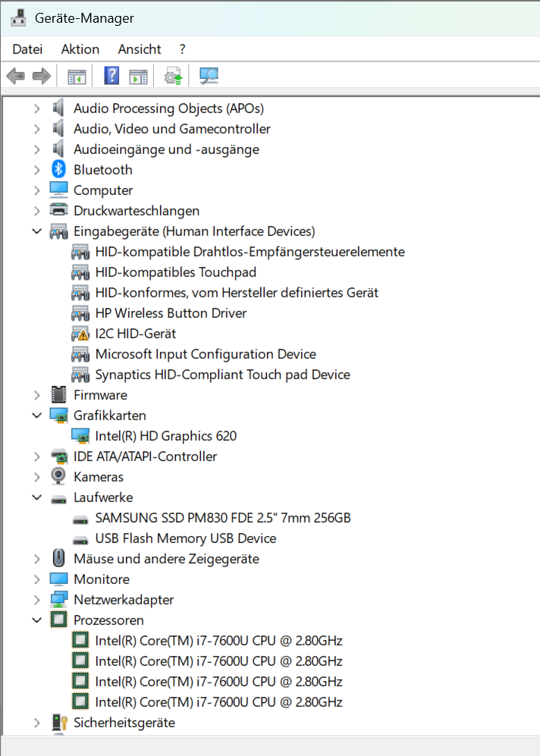Screen dimensions: 540x756
Task: Open the Aktion menu
Action: [80, 49]
